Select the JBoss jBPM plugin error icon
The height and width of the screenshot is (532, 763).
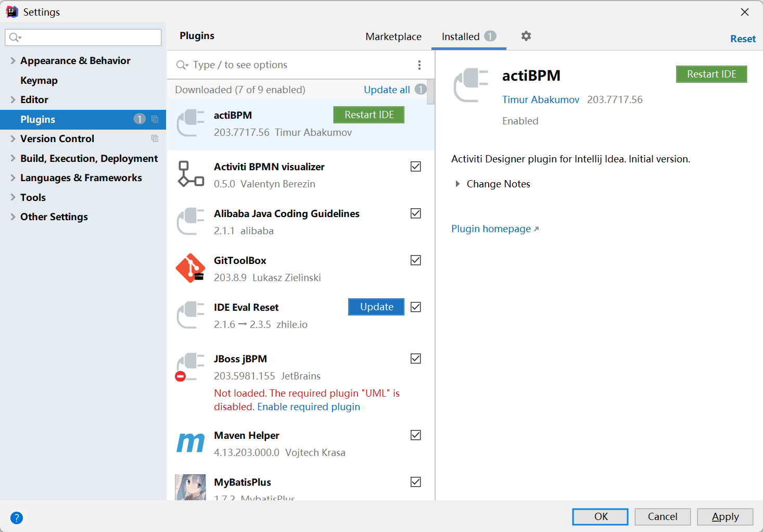(x=189, y=367)
